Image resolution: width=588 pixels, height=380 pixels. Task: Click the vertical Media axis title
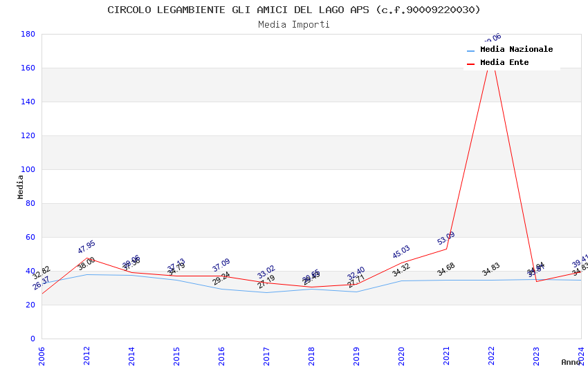click(21, 187)
